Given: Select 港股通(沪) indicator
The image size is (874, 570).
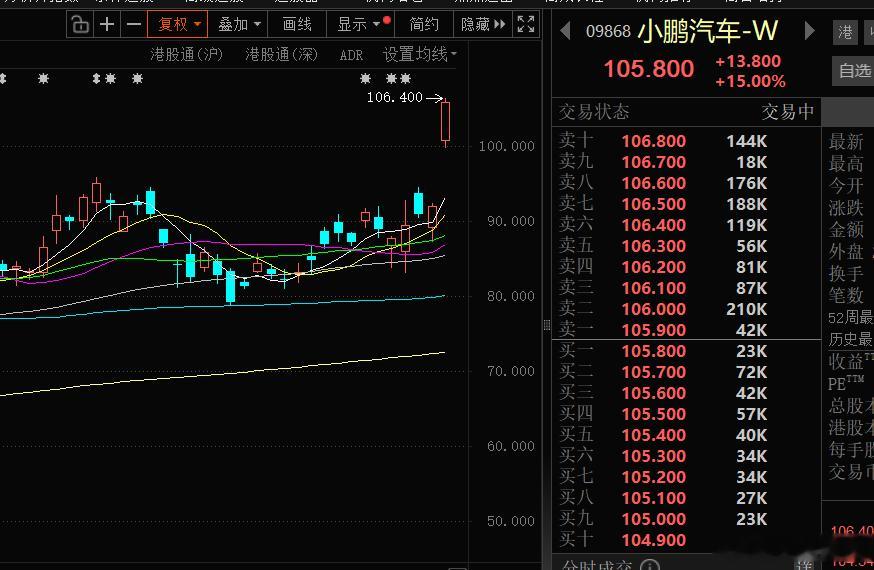Looking at the screenshot, I should [x=186, y=55].
